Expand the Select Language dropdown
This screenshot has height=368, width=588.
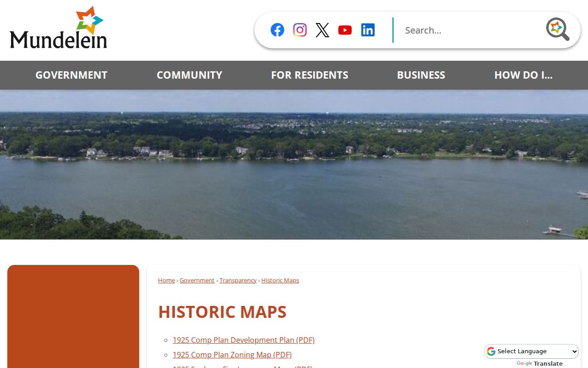(531, 351)
